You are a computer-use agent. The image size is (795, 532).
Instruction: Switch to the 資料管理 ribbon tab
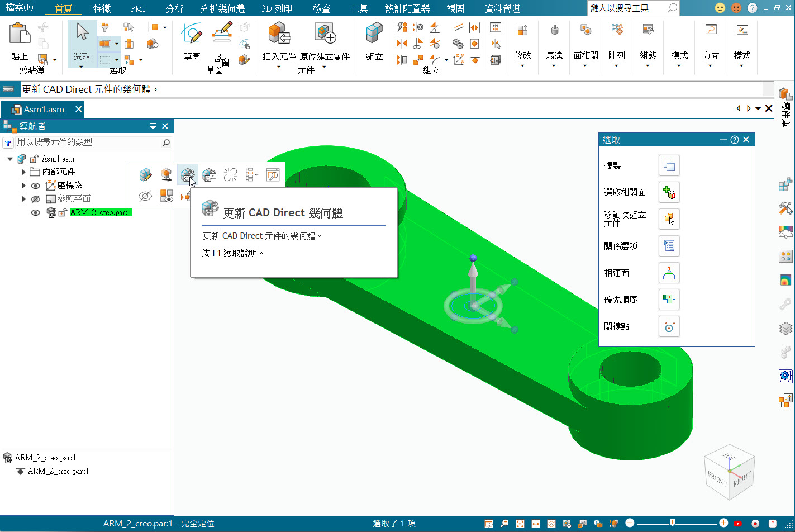pos(502,8)
